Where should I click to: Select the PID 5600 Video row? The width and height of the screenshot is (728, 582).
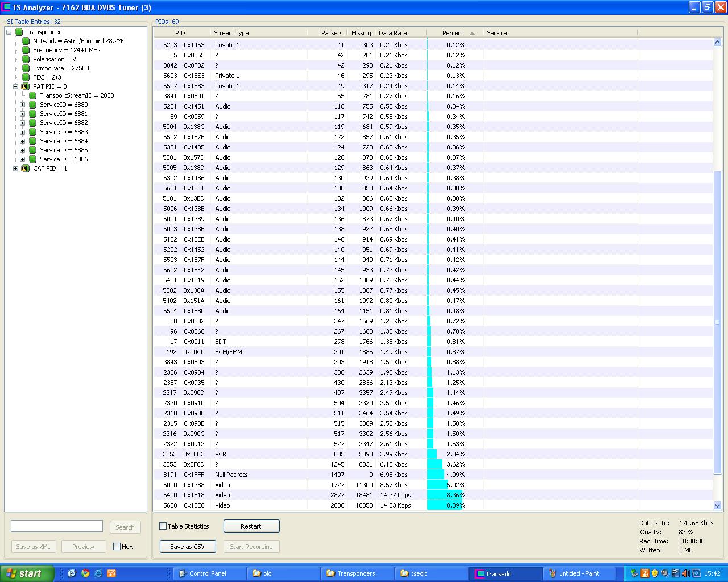coord(284,505)
